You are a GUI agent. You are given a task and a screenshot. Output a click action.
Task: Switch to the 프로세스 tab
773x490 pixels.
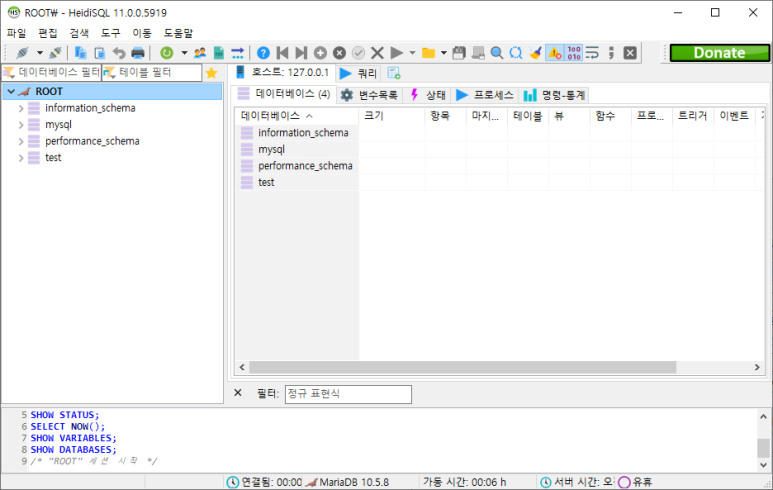pos(485,95)
